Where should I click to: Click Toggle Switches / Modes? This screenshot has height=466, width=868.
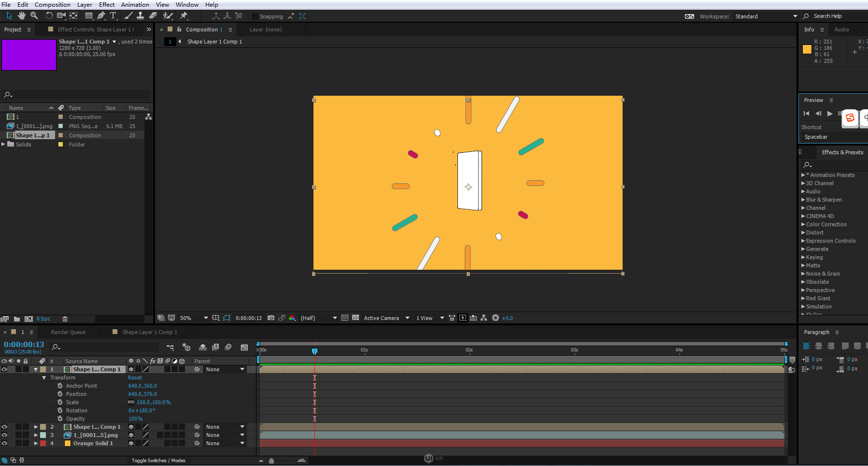158,460
